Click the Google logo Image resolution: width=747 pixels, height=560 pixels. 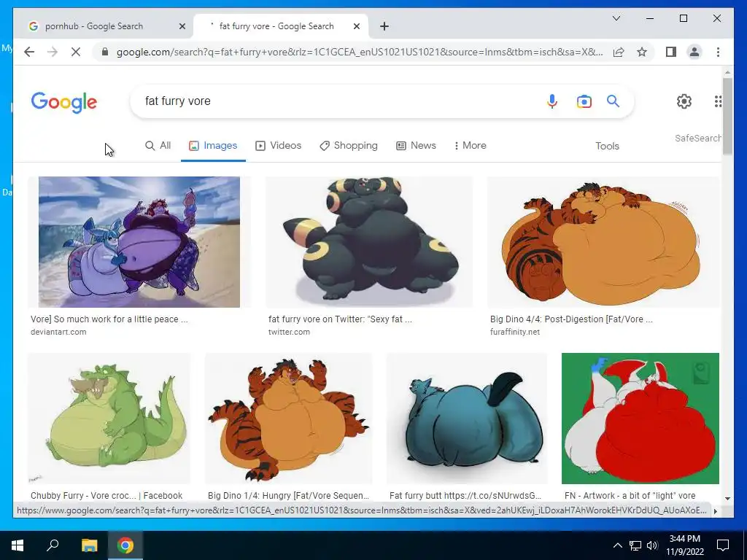pos(64,102)
